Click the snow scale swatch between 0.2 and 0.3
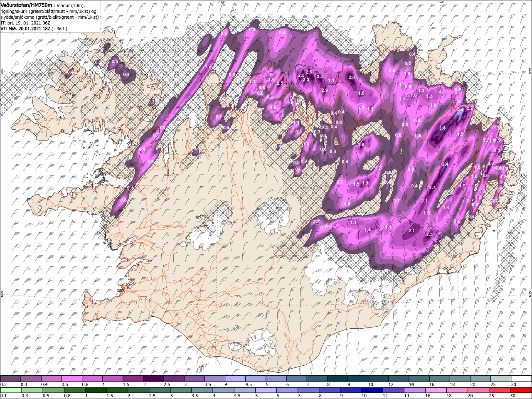Viewport: 532px width, 399px height. (x=10, y=379)
